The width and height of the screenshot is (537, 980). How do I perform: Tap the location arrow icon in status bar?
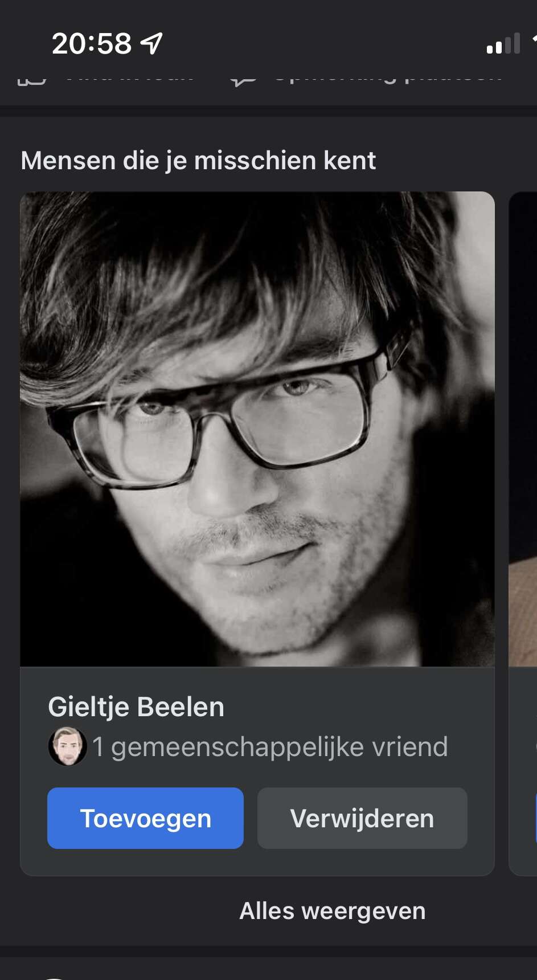[x=151, y=43]
